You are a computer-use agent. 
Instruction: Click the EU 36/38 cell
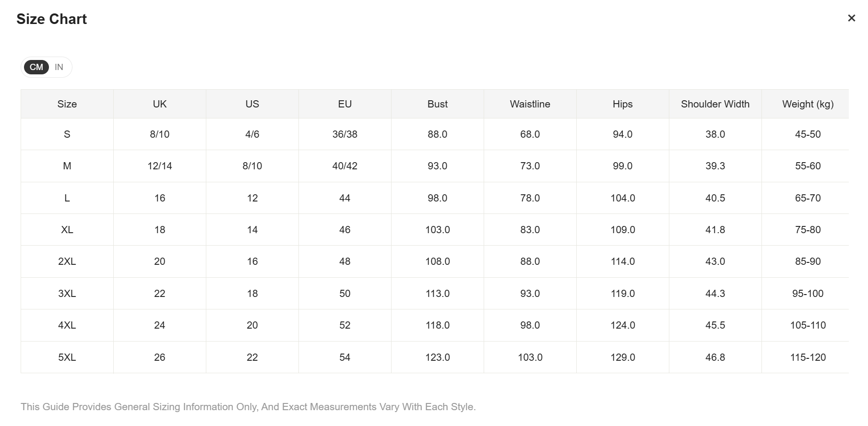[345, 134]
